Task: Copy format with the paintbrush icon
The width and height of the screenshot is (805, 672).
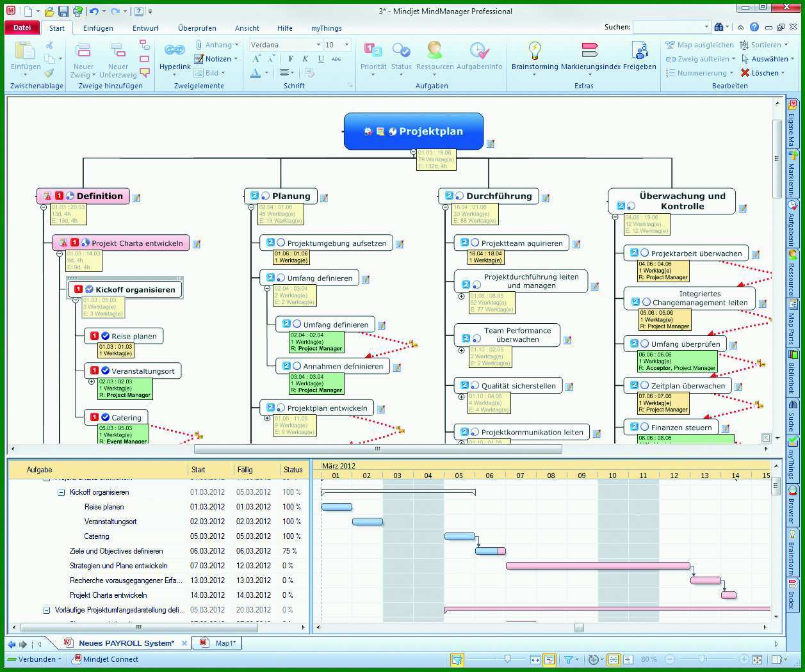Action: [49, 73]
